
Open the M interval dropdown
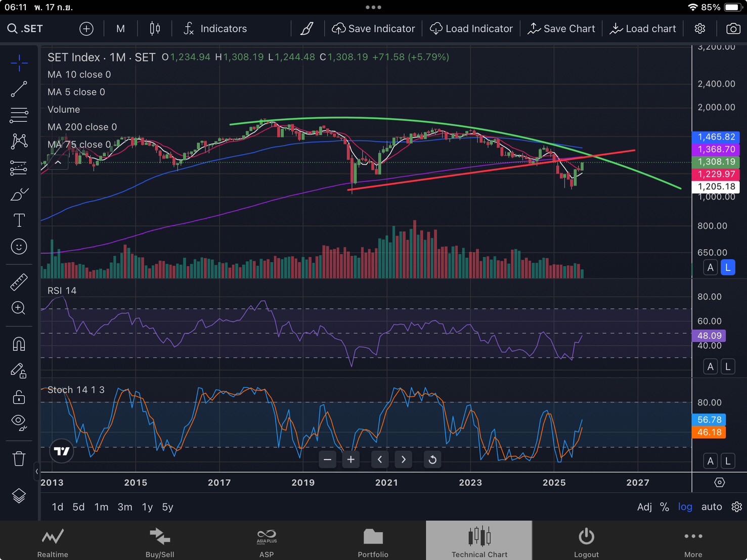(120, 29)
